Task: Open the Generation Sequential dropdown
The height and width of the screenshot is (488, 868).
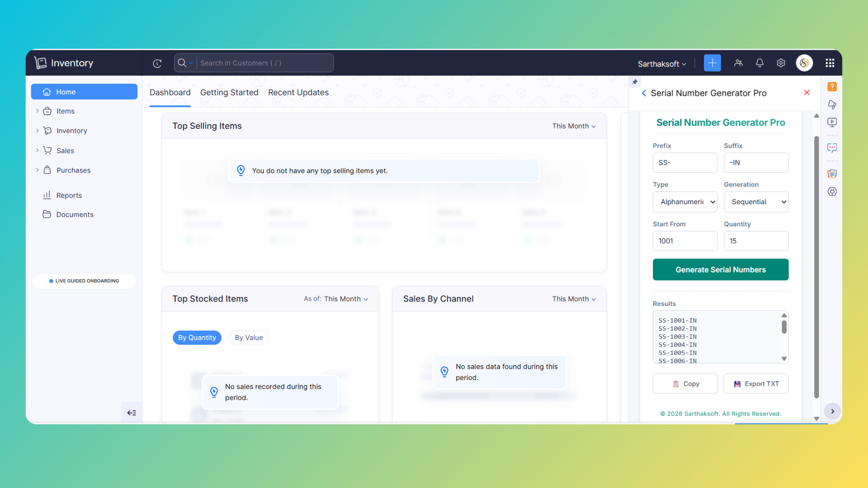Action: click(x=756, y=202)
